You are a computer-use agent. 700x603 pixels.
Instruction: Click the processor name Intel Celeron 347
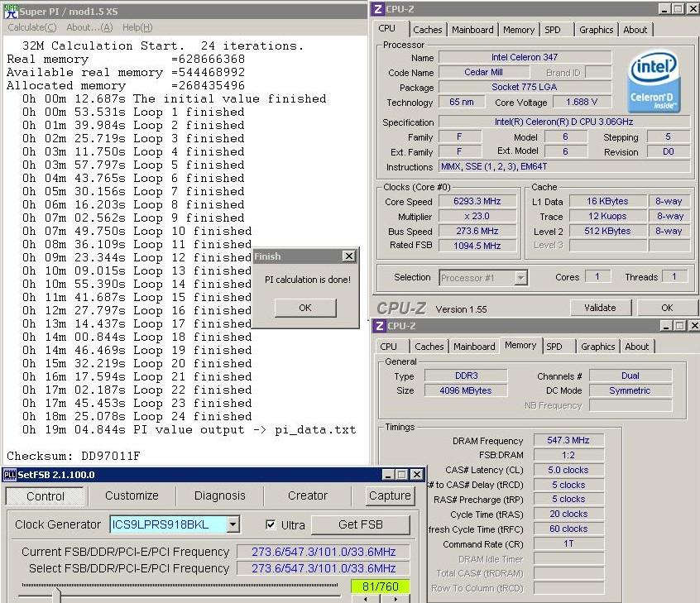525,57
